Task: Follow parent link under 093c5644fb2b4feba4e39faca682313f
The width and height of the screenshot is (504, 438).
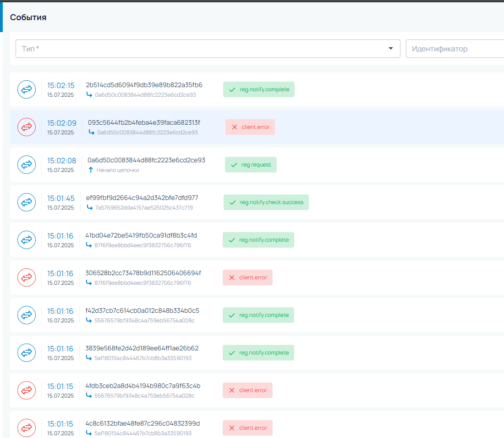Action: (x=148, y=133)
